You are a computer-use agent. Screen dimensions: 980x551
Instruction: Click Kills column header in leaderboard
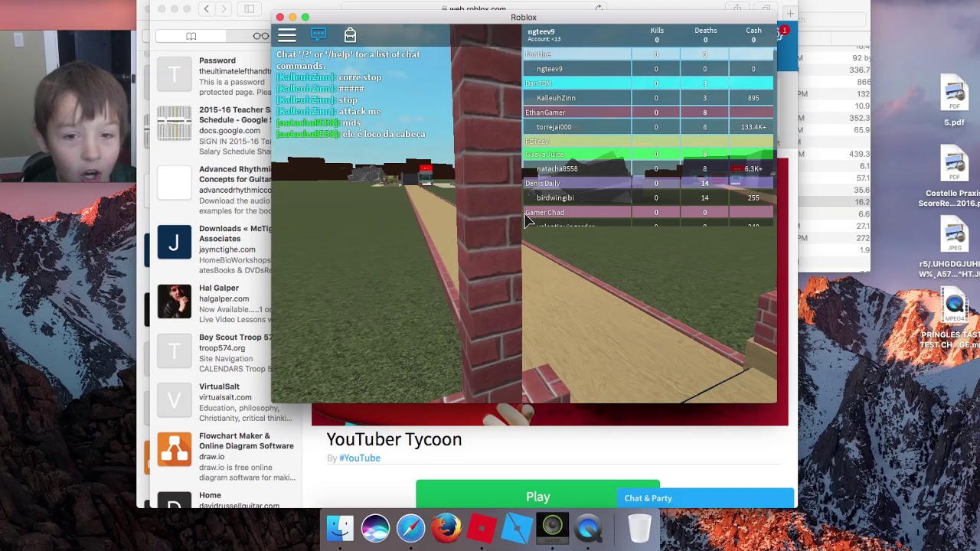pyautogui.click(x=657, y=31)
